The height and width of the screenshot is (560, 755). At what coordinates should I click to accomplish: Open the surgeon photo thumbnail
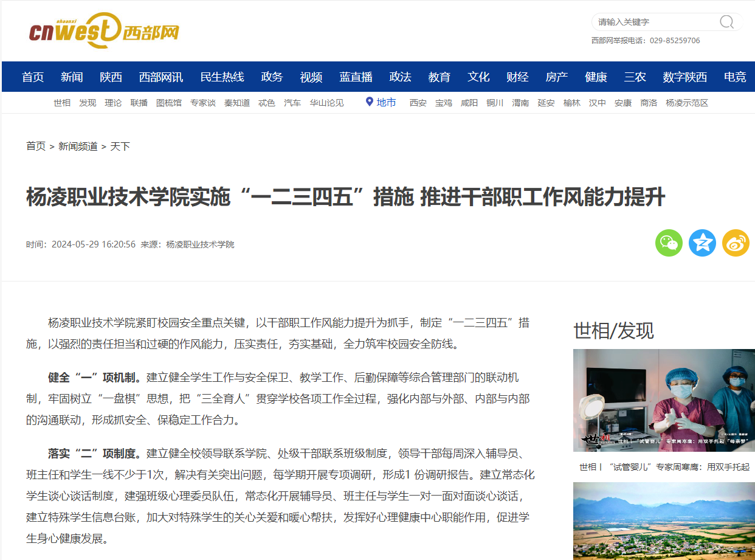click(664, 400)
